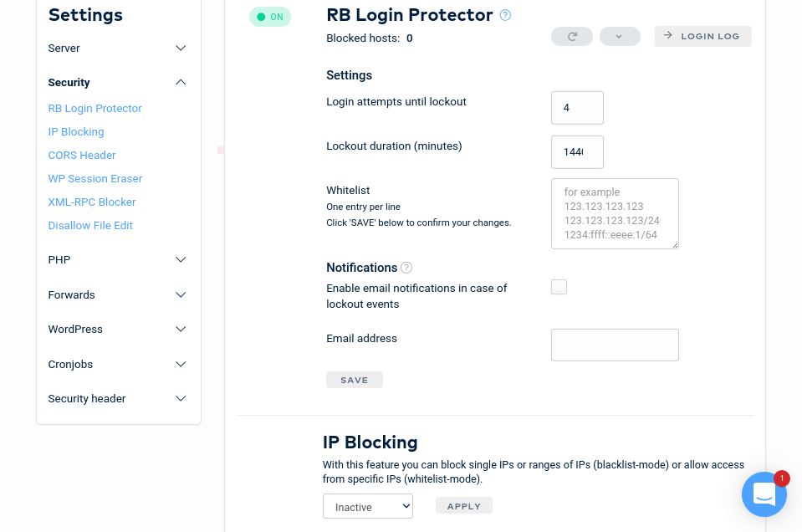Click the Blocked hosts count text

[x=370, y=38]
